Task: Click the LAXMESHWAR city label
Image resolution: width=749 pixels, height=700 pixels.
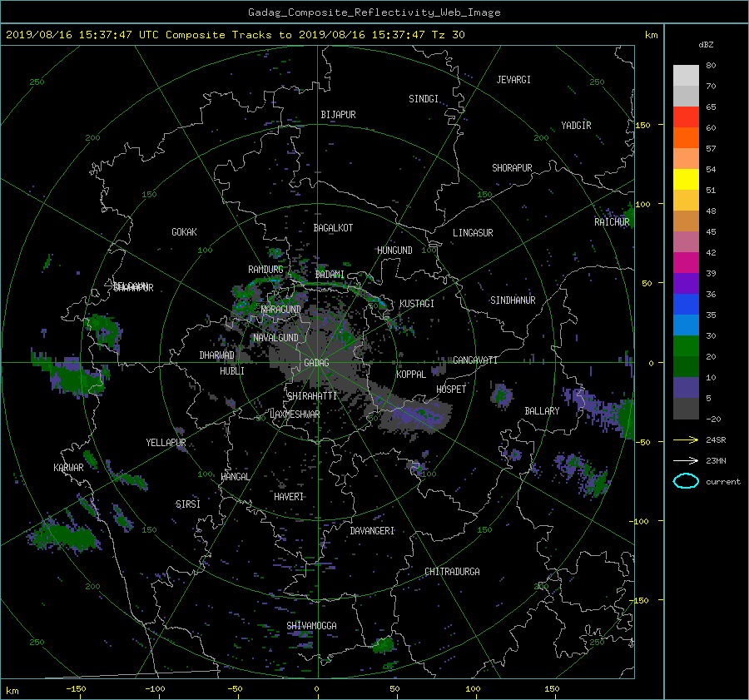Action: coord(295,415)
